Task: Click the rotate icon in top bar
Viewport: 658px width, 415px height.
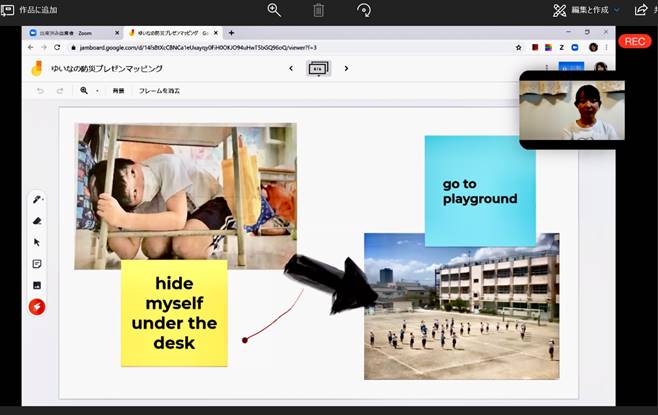Action: click(x=363, y=10)
